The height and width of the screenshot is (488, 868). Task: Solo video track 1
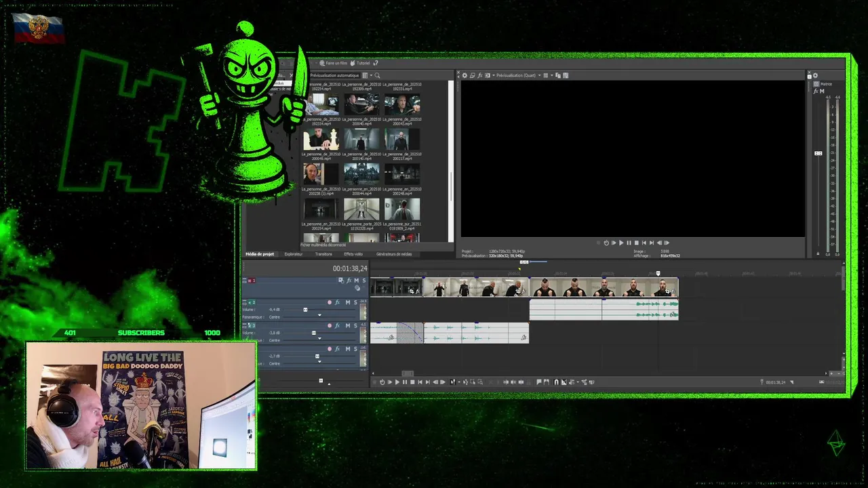pos(364,280)
